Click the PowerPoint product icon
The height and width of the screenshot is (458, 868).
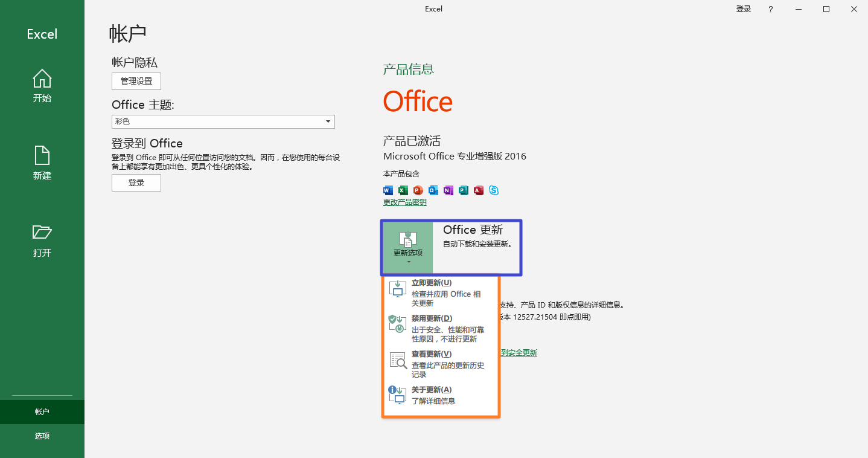[418, 190]
